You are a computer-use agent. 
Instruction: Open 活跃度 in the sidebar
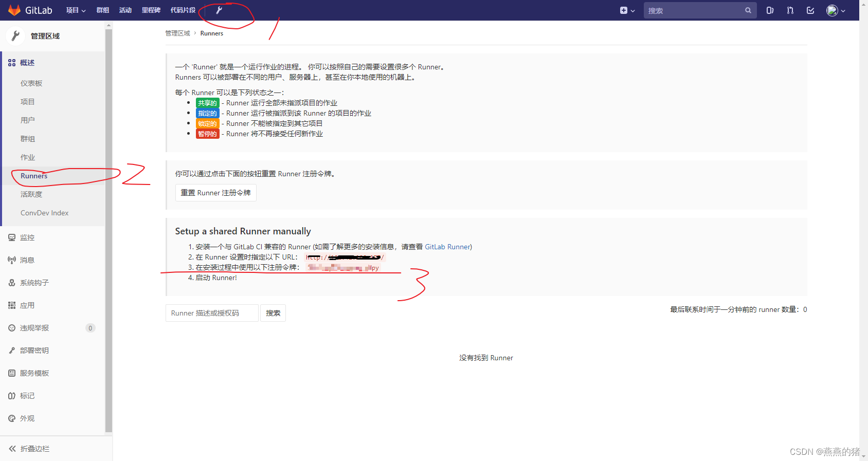31,194
